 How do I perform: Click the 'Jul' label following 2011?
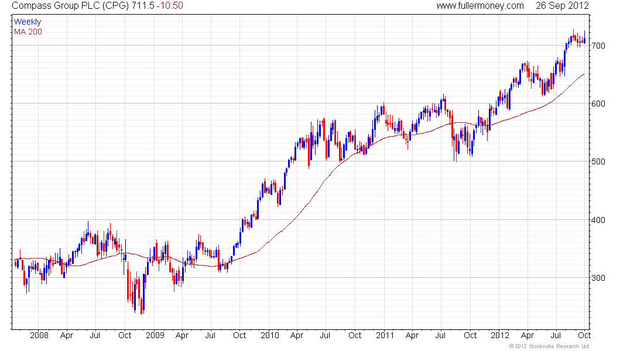pyautogui.click(x=440, y=335)
